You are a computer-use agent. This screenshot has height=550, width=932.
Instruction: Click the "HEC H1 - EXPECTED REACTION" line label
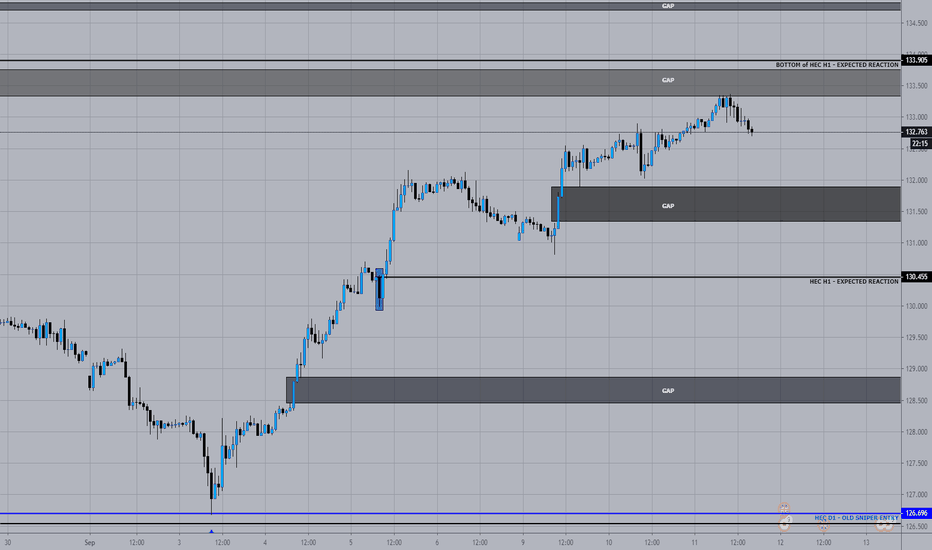point(854,282)
